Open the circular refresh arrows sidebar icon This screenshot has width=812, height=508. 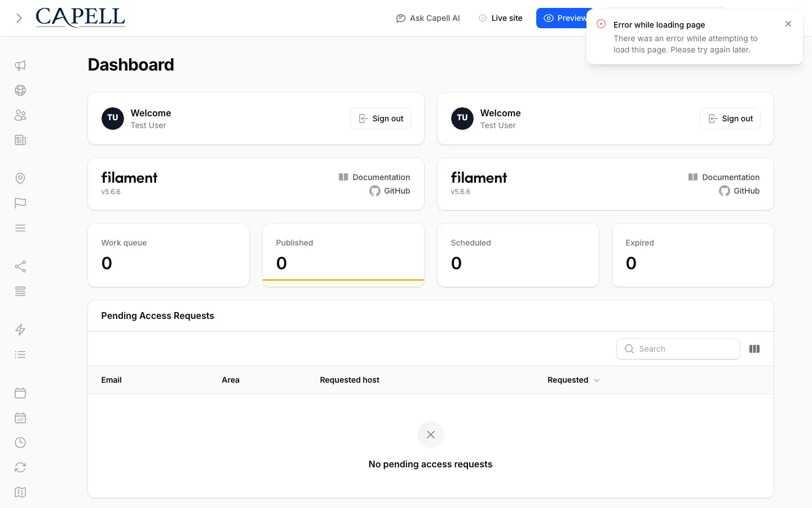pyautogui.click(x=20, y=467)
